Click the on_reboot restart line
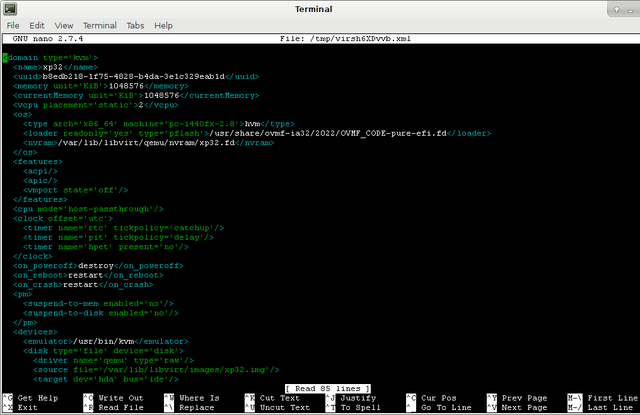The image size is (640, 415). [x=88, y=275]
